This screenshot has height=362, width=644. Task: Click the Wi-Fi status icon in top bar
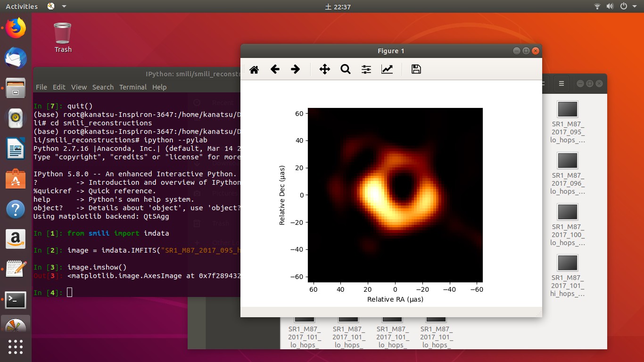(597, 7)
